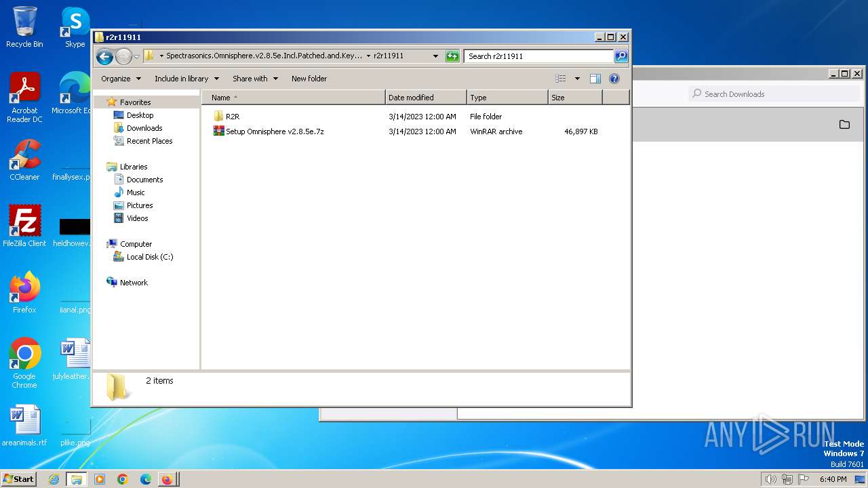Click the Action Center flag tray icon

[x=804, y=479]
